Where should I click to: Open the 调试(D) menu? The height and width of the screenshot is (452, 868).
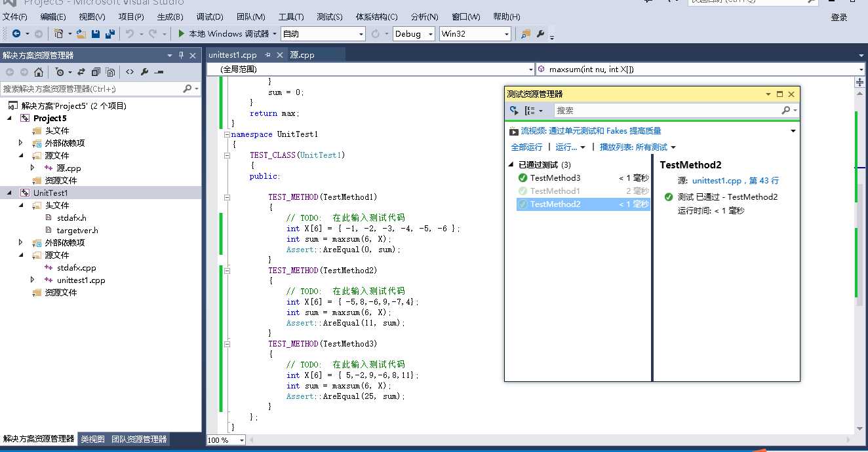[x=209, y=17]
